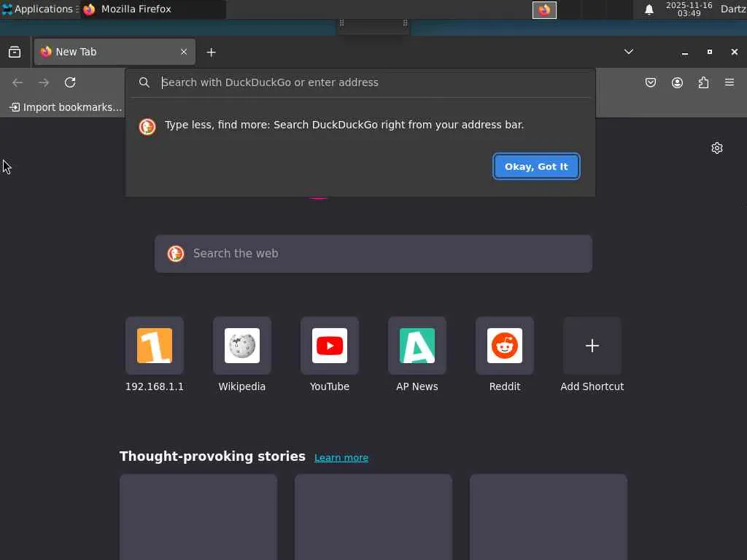747x560 pixels.
Task: Click the Search the web field
Action: [373, 254]
